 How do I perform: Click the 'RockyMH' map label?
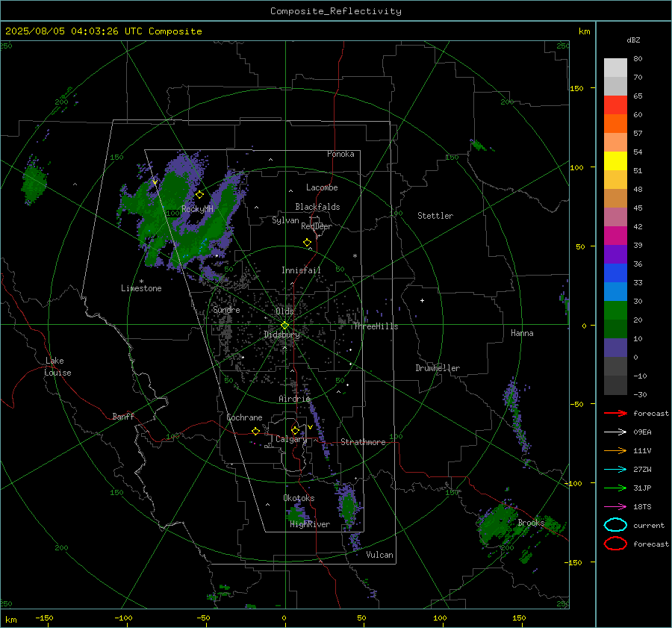[x=197, y=209]
